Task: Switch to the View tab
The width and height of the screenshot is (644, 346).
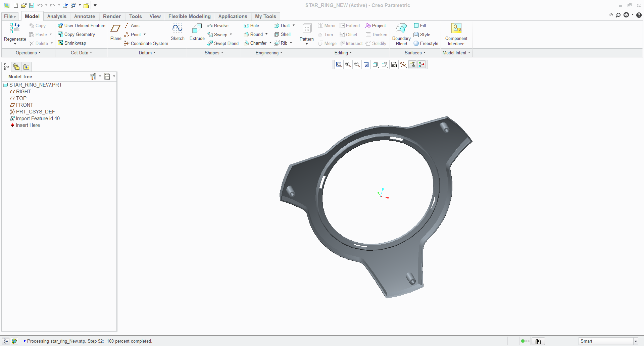Action: [155, 16]
